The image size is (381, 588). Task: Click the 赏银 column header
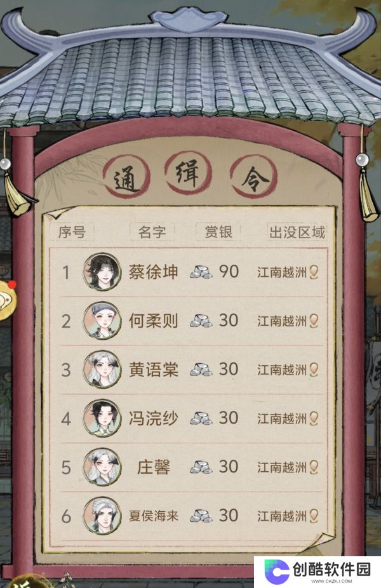[x=218, y=232]
